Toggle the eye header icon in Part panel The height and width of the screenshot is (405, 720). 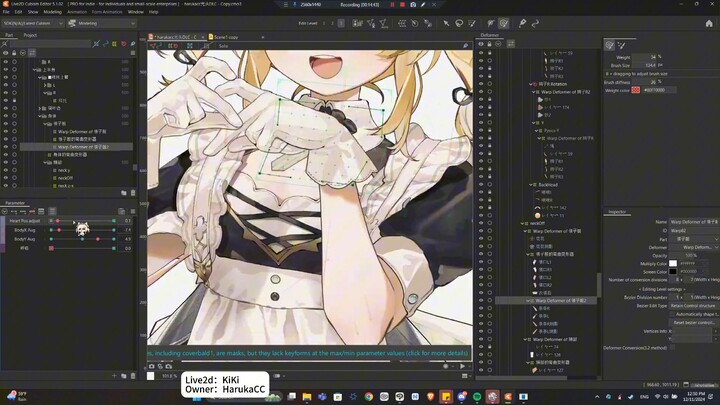(6, 53)
